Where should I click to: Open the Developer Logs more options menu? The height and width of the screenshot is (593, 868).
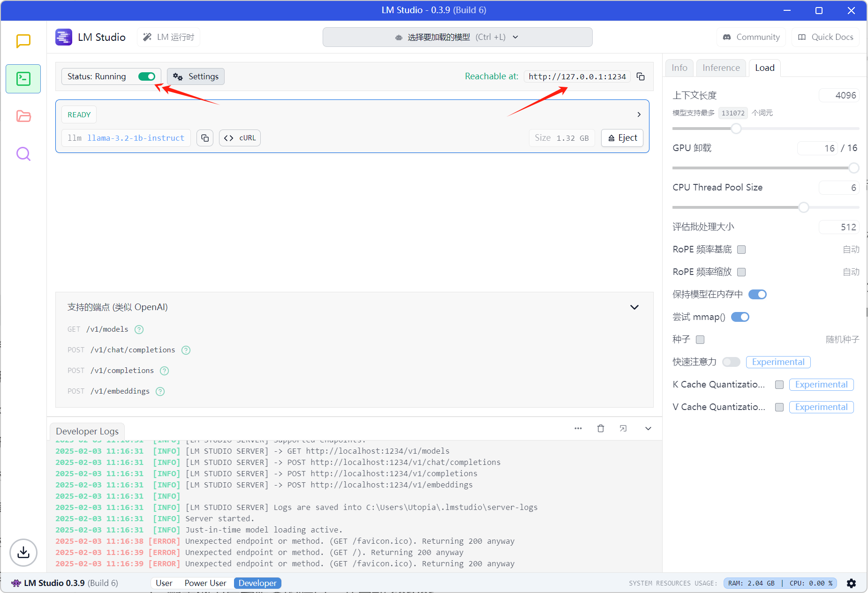(x=578, y=428)
